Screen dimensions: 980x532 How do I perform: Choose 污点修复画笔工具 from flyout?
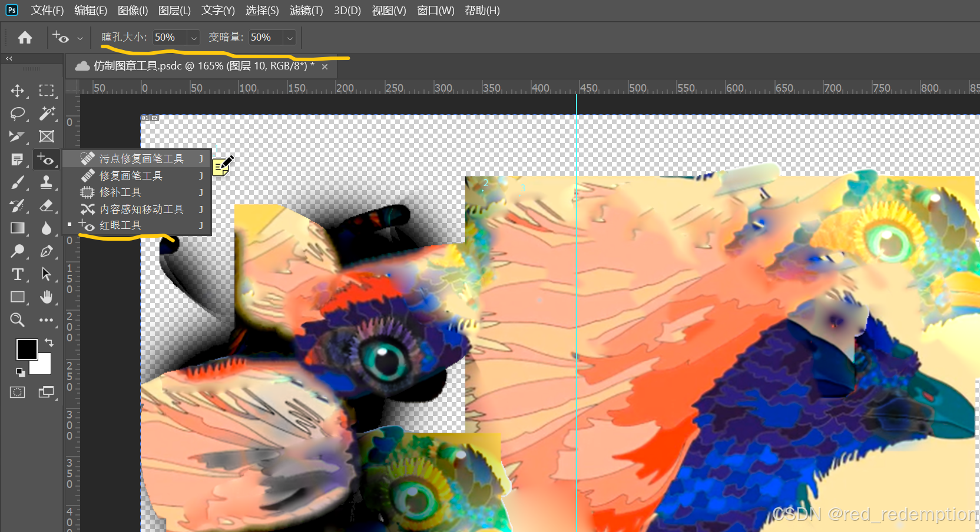point(137,158)
